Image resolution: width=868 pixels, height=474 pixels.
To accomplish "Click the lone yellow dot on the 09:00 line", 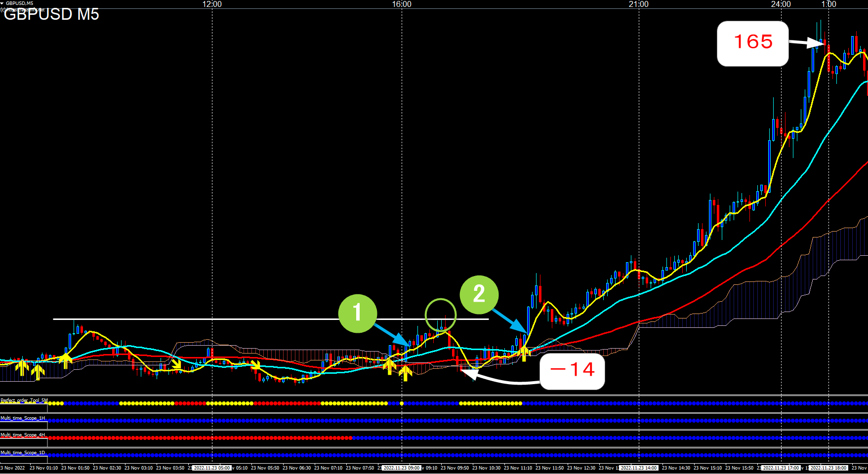I will [402, 403].
